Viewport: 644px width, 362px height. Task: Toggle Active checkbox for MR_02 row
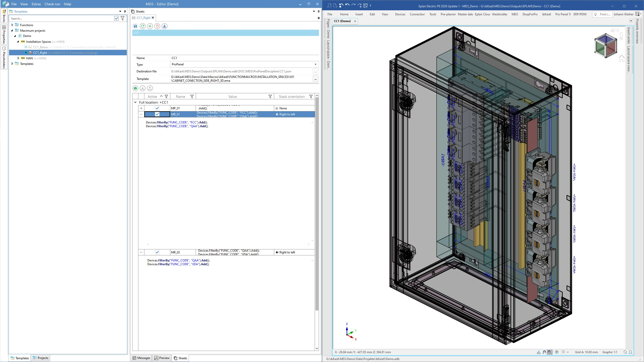pyautogui.click(x=157, y=252)
